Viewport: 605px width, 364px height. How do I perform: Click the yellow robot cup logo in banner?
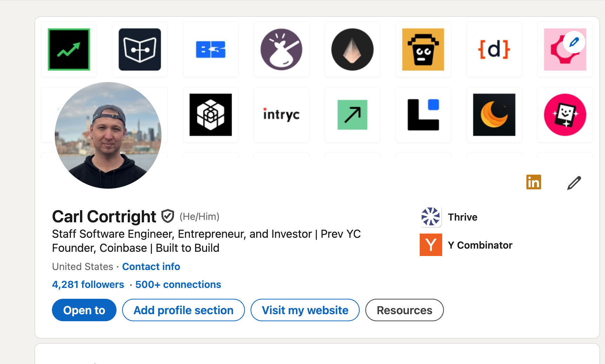(423, 49)
